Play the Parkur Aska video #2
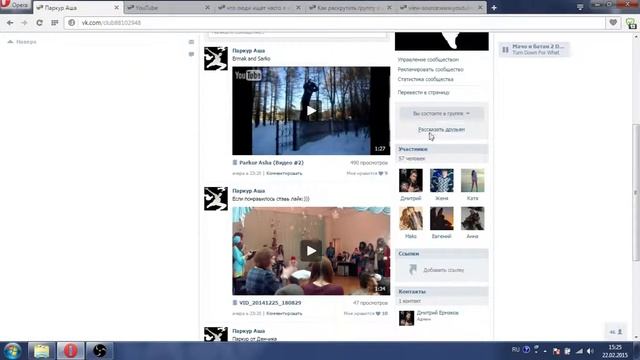The width and height of the screenshot is (640, 360). [x=311, y=111]
